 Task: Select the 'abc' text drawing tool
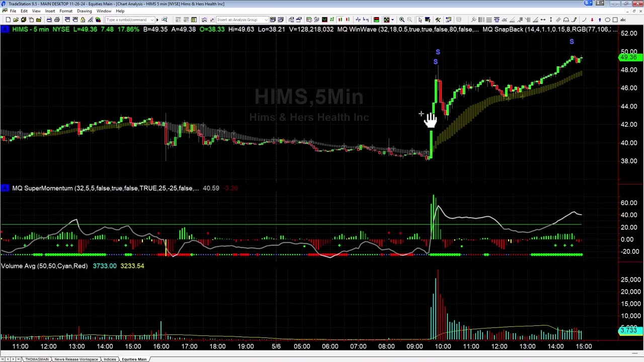click(623, 20)
